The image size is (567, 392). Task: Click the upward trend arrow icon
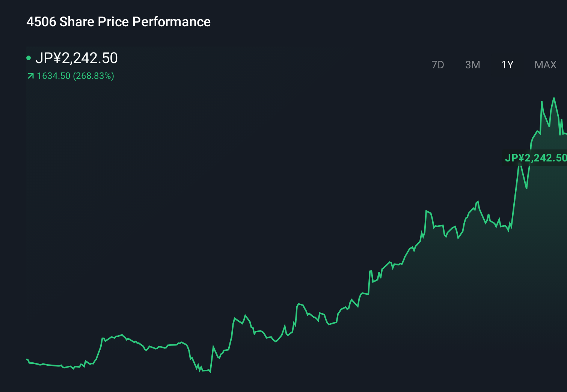pos(30,76)
